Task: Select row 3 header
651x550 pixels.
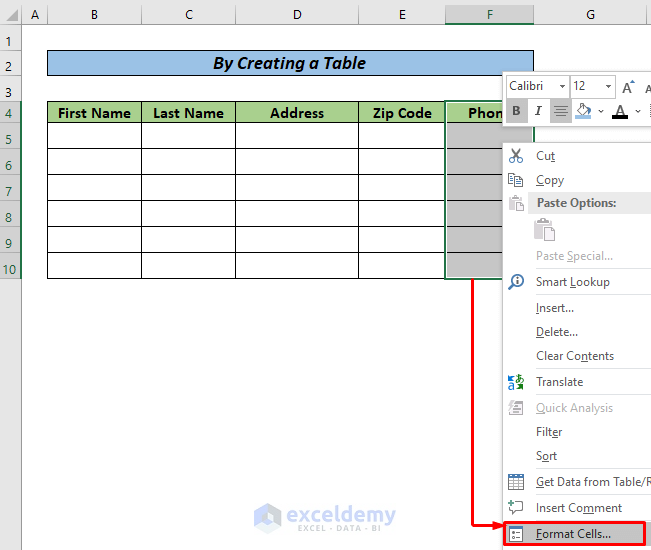Action: (10, 89)
